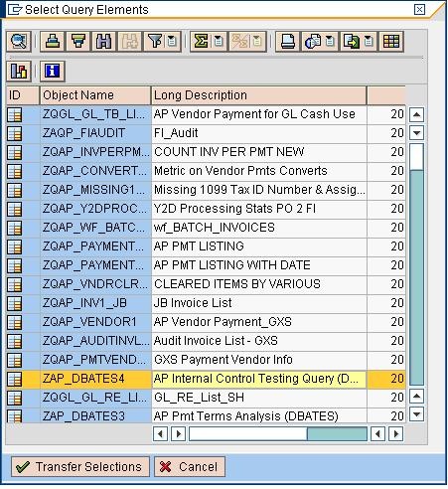
Task: Open Find with binoculars icon
Action: pos(103,42)
